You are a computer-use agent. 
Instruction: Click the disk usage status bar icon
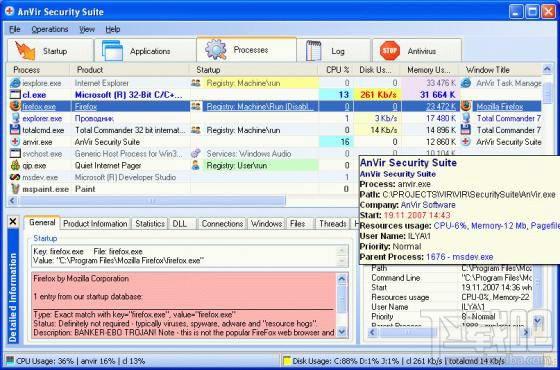click(286, 361)
